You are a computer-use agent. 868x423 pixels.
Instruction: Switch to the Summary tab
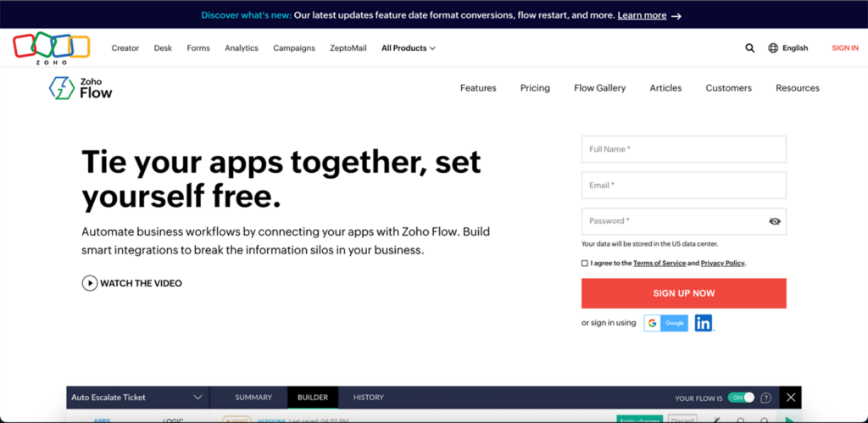[253, 398]
